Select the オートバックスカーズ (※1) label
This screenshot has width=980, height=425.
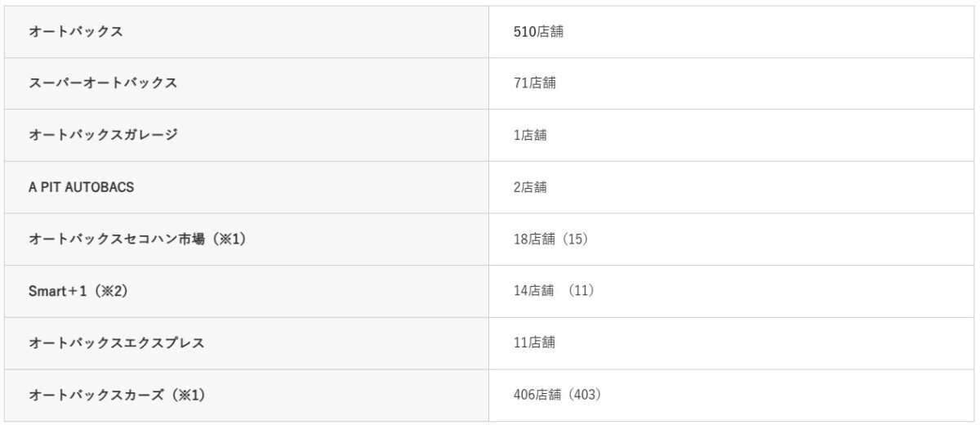pyautogui.click(x=116, y=395)
